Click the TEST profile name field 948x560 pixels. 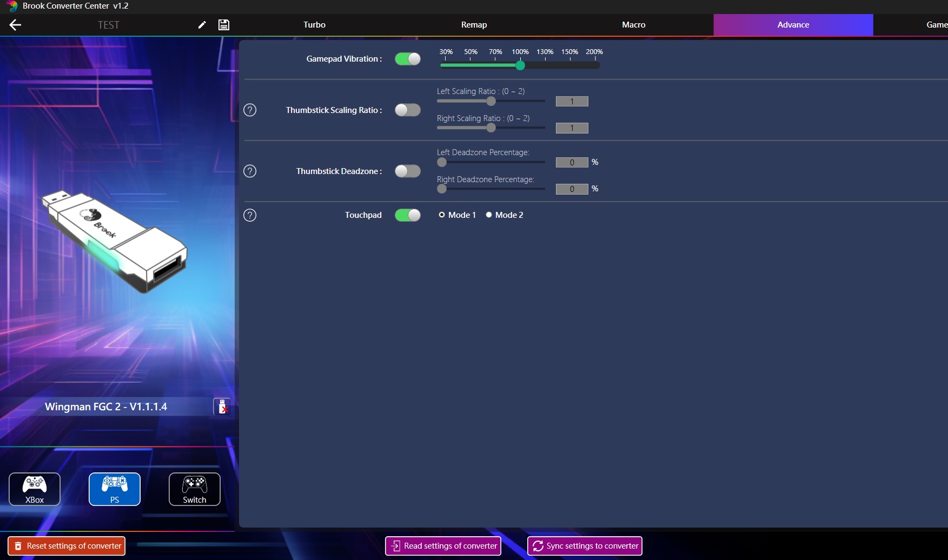pyautogui.click(x=109, y=25)
